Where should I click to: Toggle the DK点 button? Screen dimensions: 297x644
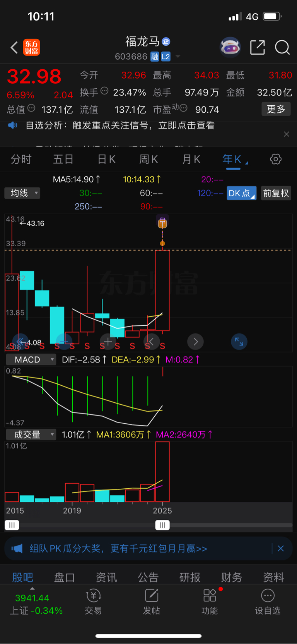241,193
